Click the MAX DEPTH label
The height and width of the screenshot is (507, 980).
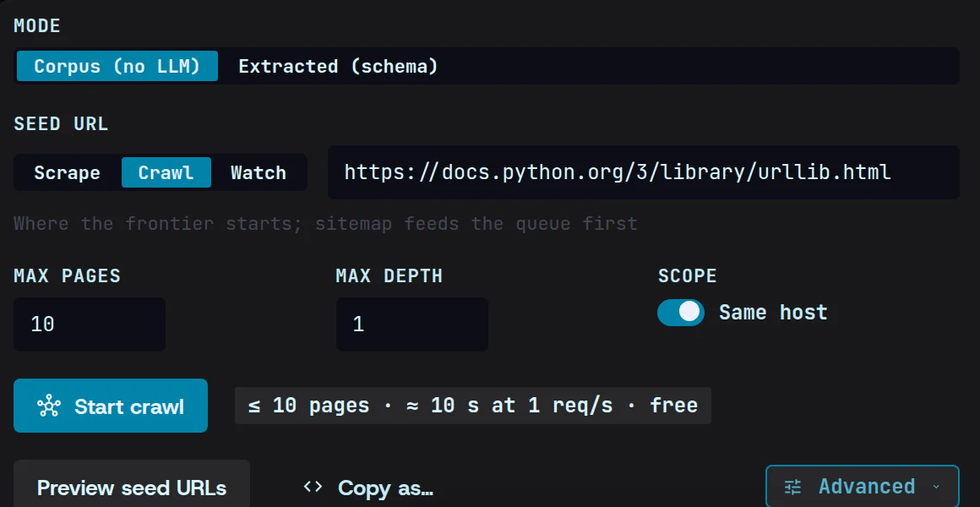[389, 275]
